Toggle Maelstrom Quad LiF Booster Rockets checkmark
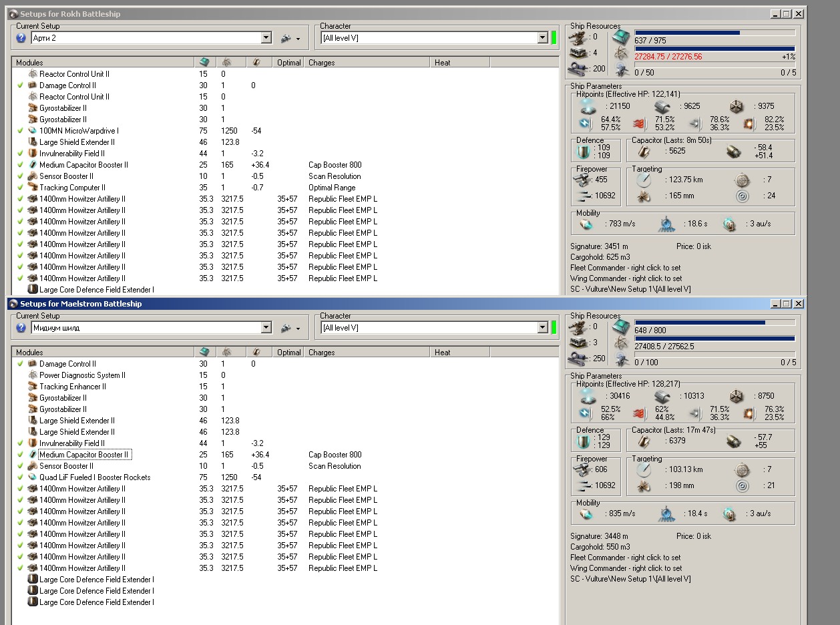The width and height of the screenshot is (840, 625). pos(20,477)
